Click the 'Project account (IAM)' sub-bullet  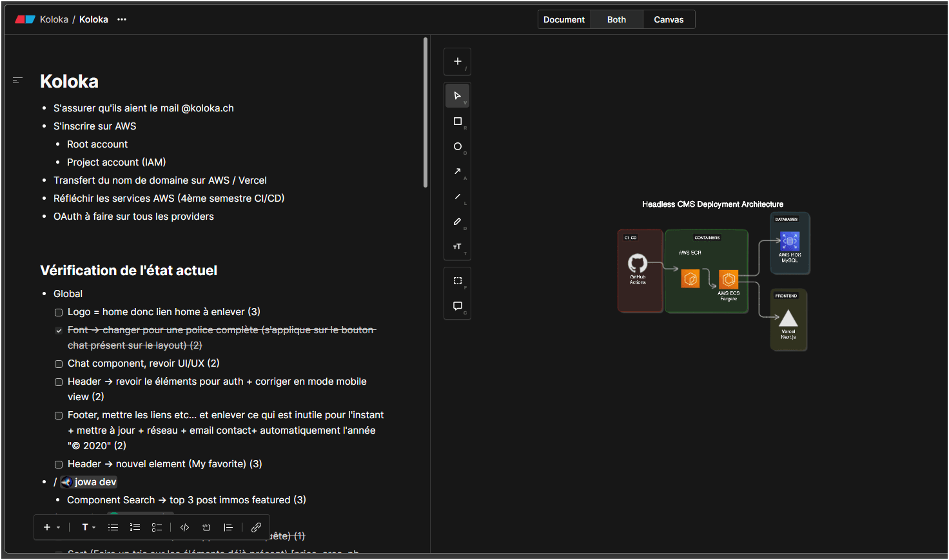pyautogui.click(x=117, y=162)
